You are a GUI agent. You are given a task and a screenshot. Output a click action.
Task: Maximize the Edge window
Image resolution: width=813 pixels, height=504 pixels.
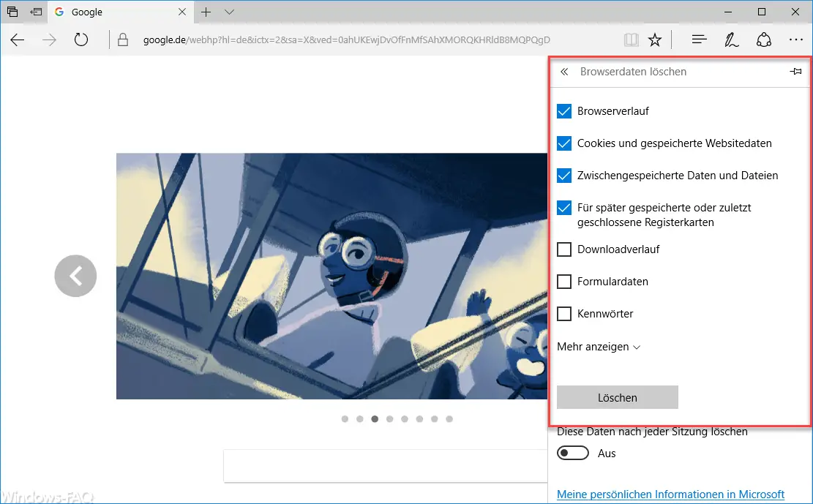pyautogui.click(x=762, y=12)
